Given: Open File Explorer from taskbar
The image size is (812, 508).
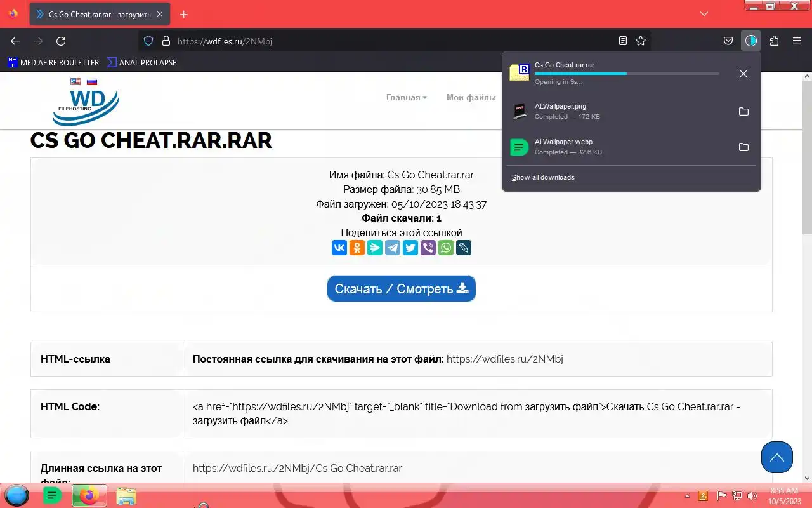Looking at the screenshot, I should click(126, 496).
